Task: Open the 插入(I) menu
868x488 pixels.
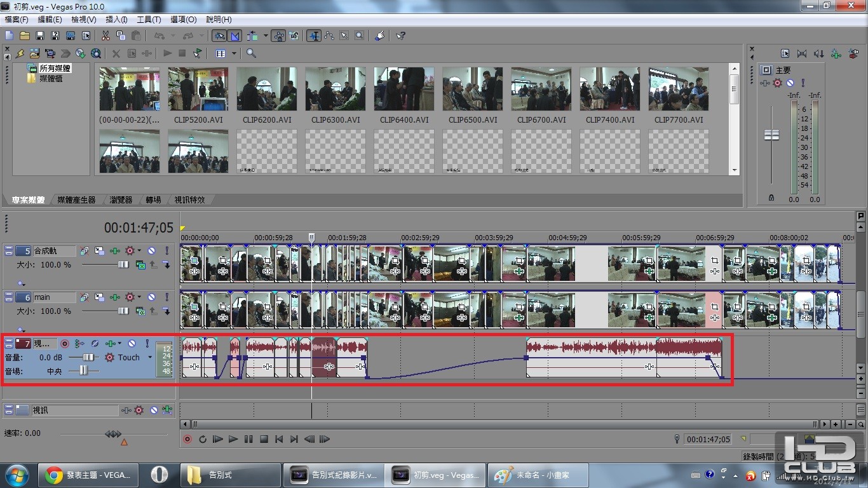Action: click(x=116, y=20)
